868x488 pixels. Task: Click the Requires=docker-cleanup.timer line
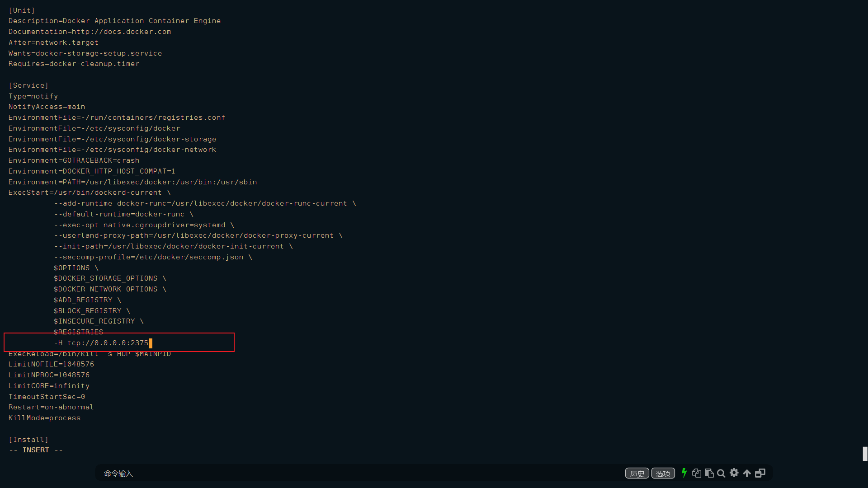point(74,64)
